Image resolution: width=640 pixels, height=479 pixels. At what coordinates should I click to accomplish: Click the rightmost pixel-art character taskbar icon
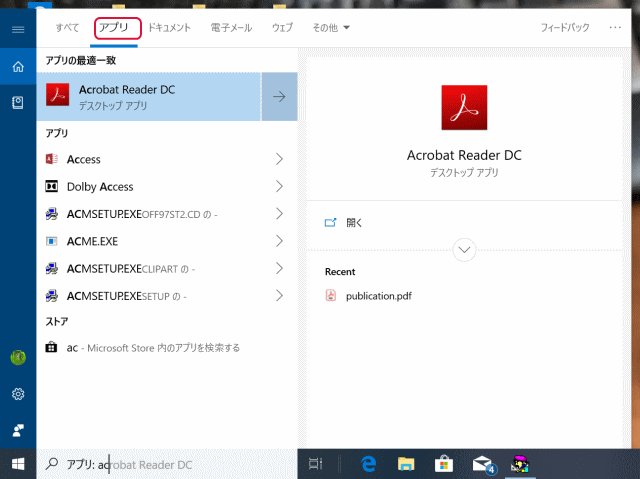coord(520,464)
